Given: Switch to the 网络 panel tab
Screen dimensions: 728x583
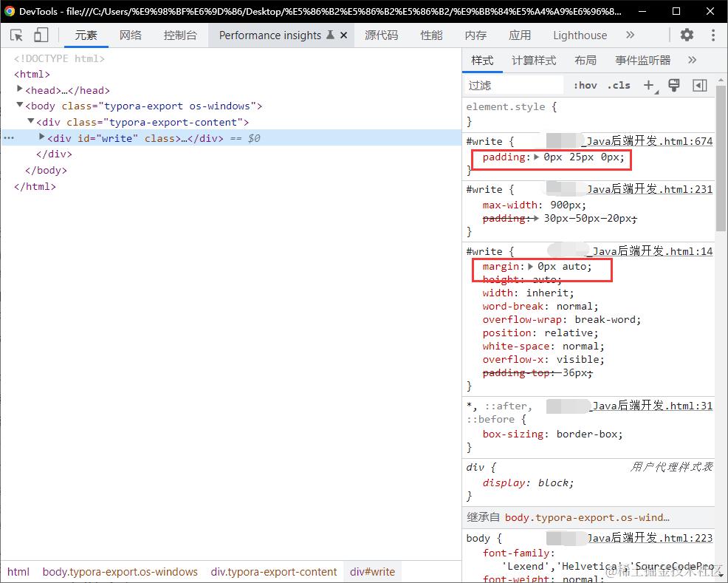Looking at the screenshot, I should [131, 35].
